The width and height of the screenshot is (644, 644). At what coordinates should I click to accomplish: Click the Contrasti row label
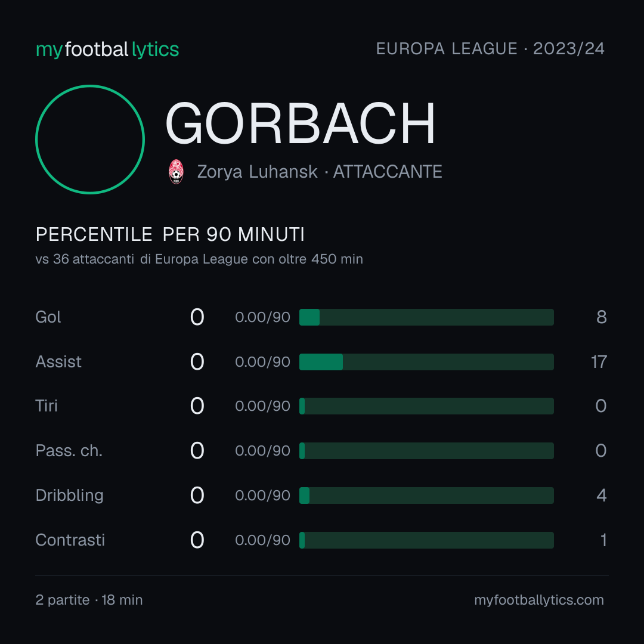coord(70,540)
